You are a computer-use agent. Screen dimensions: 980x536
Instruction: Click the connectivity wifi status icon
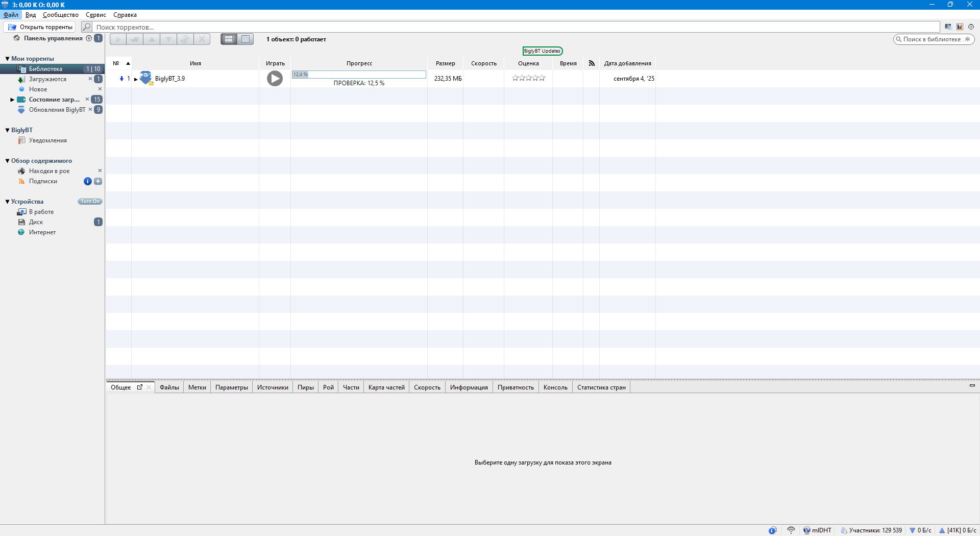click(791, 530)
